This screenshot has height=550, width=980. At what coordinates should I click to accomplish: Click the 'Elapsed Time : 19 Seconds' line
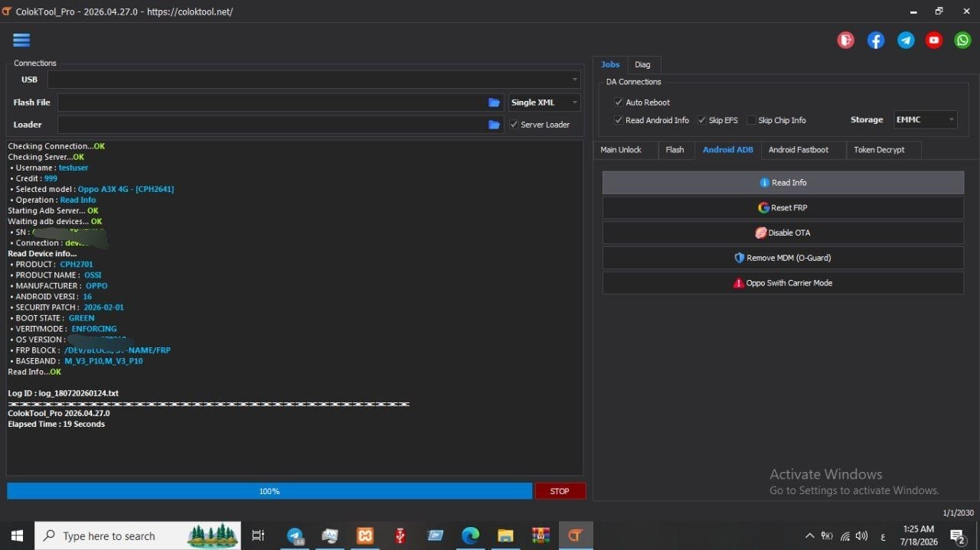[57, 424]
